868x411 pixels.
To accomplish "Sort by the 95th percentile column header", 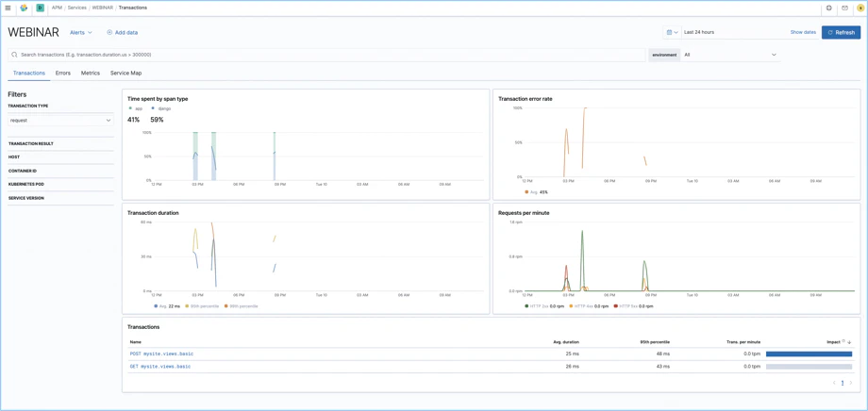I will 655,342.
